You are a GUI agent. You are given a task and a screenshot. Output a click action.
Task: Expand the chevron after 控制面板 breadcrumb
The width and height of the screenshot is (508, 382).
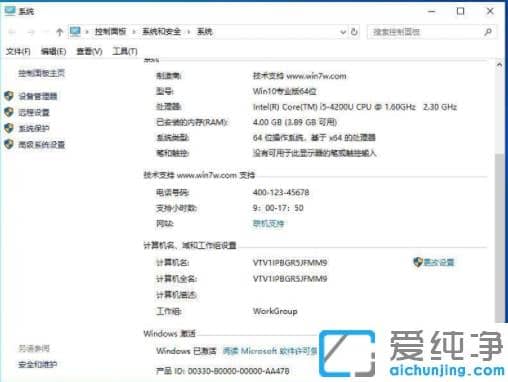[134, 32]
